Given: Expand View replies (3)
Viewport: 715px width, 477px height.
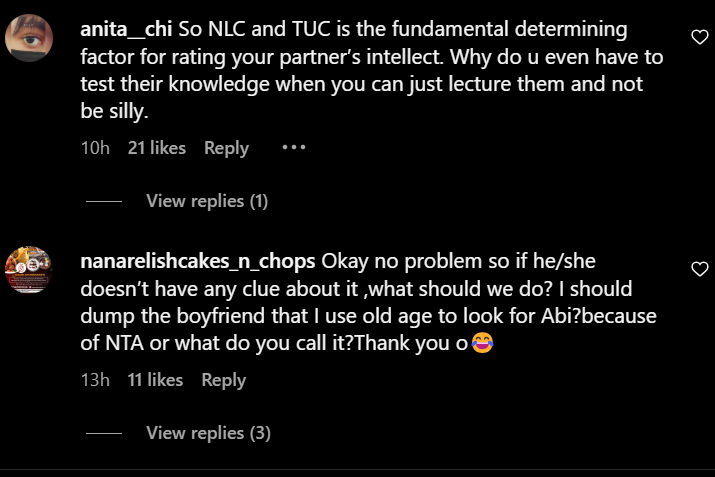Looking at the screenshot, I should (x=208, y=433).
